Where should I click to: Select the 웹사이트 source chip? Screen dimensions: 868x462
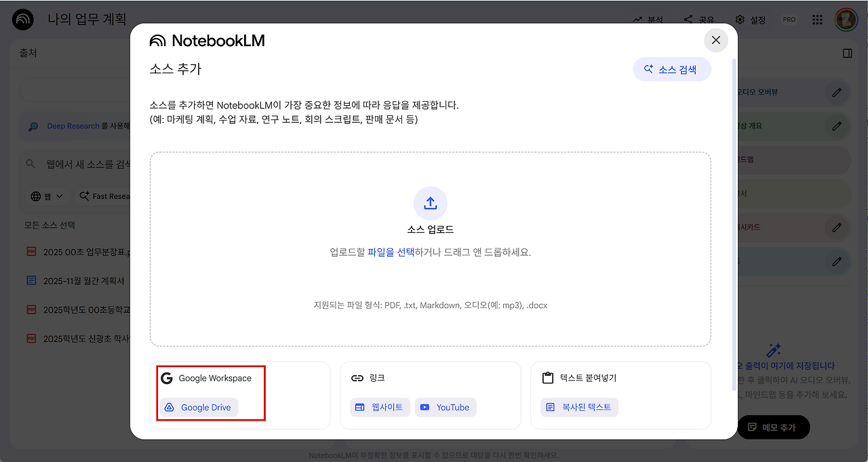[380, 408]
